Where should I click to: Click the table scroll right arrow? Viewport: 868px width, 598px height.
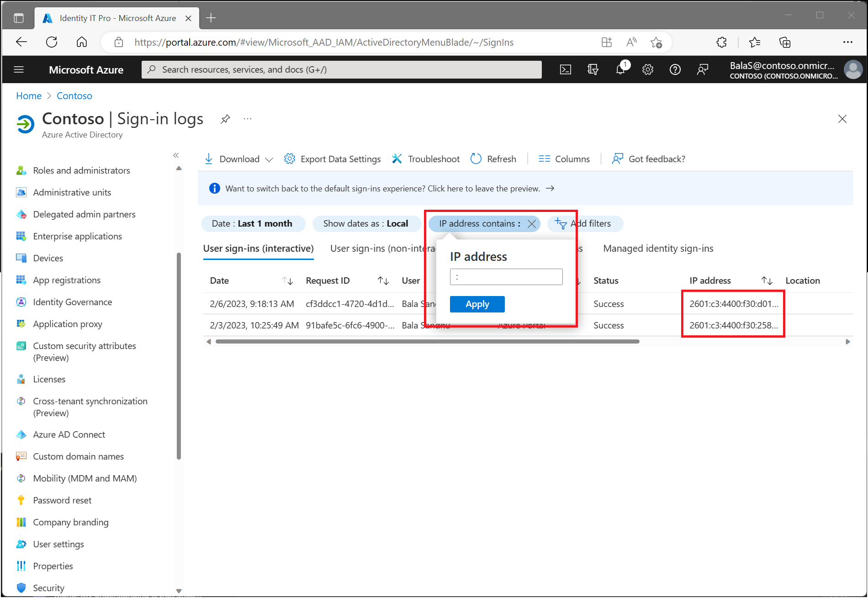(x=848, y=342)
